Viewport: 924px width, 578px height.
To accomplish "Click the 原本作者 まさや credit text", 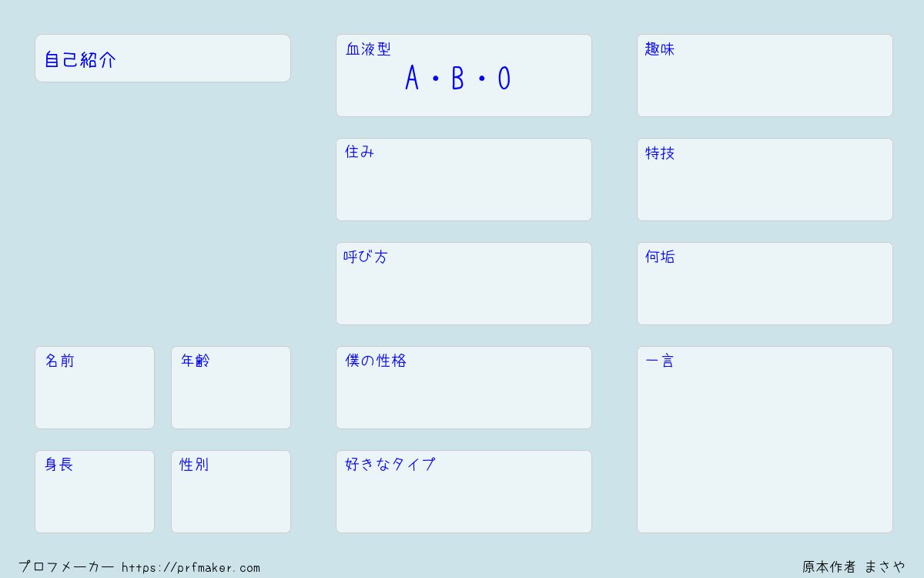I will (x=854, y=567).
